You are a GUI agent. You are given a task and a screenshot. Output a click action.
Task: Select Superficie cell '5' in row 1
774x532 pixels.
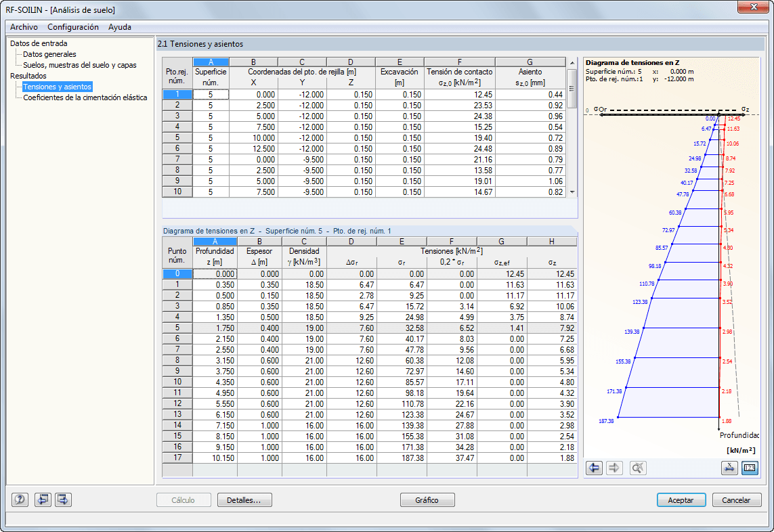point(211,94)
